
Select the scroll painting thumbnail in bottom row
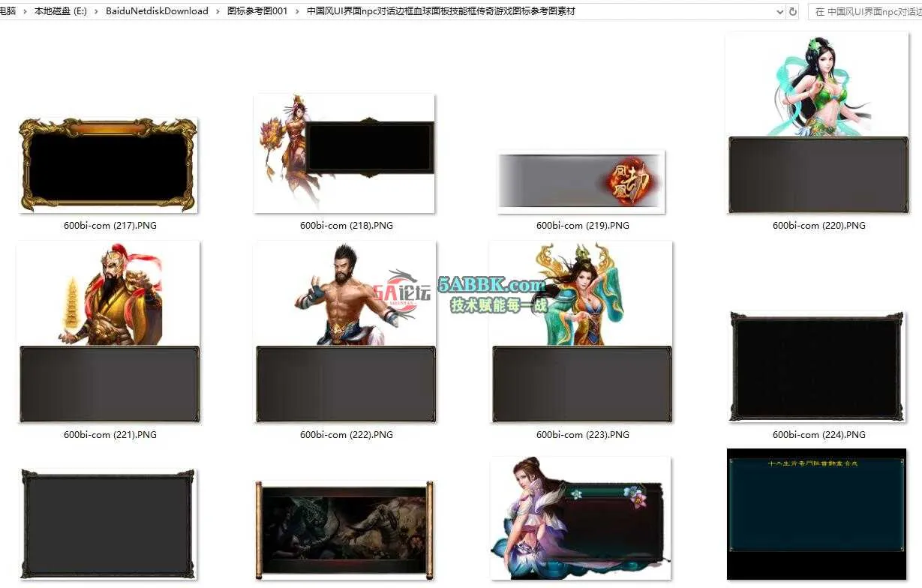pyautogui.click(x=344, y=529)
